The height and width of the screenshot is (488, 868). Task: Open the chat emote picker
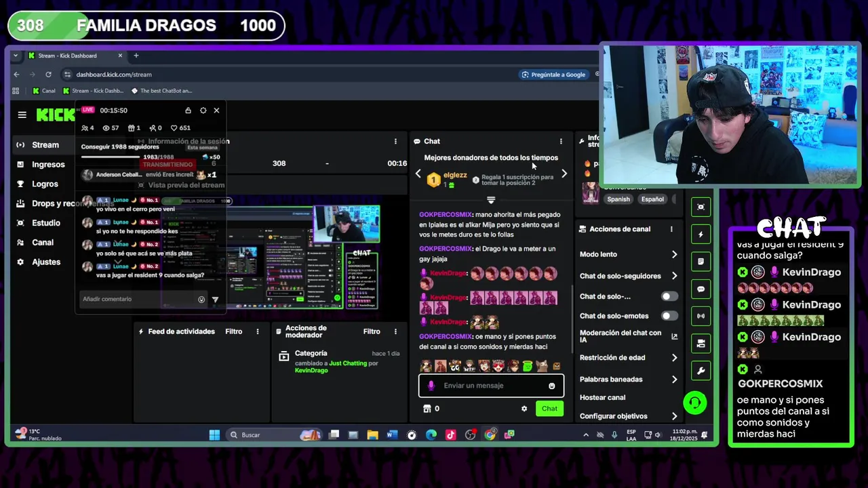point(552,386)
